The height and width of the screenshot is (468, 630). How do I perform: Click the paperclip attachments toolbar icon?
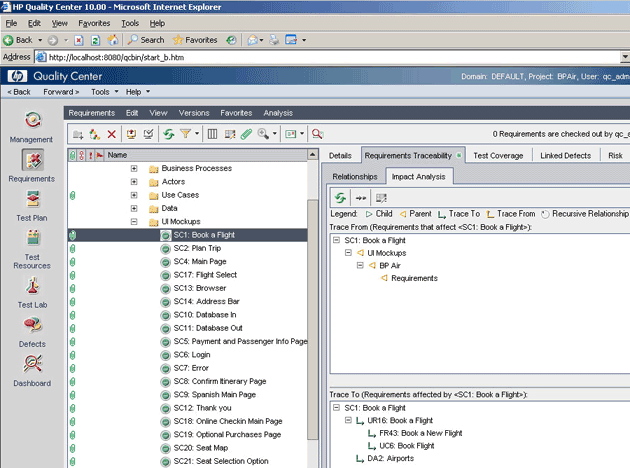(246, 133)
